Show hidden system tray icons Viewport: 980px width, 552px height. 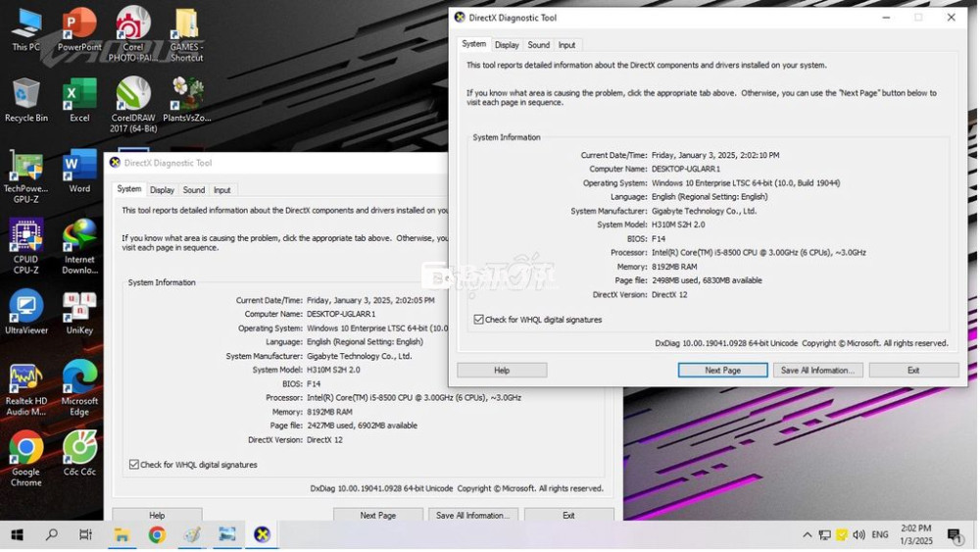coord(807,535)
